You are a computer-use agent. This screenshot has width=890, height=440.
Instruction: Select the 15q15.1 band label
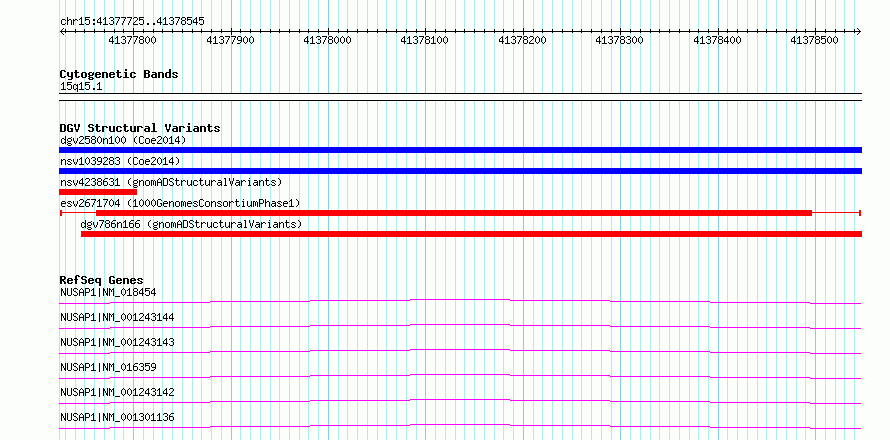tap(81, 87)
